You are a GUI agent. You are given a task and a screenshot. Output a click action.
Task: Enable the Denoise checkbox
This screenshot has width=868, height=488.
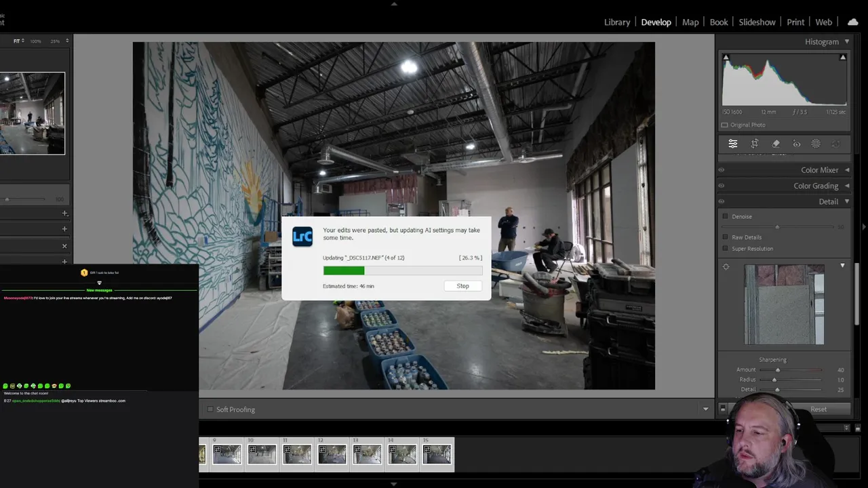coord(725,216)
